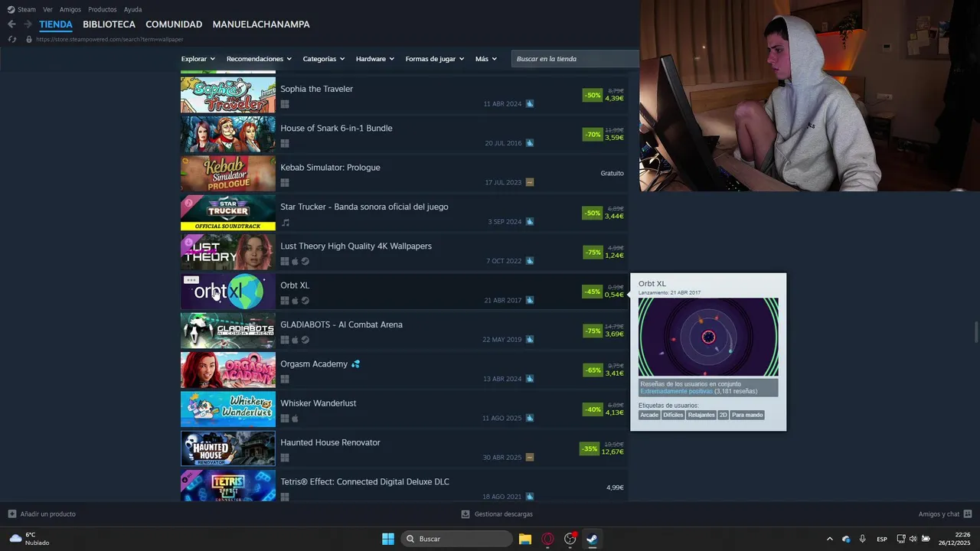Screen dimensions: 980x551
Task: Click Windows platform icon on Sophia the Traveler row
Action: (285, 104)
